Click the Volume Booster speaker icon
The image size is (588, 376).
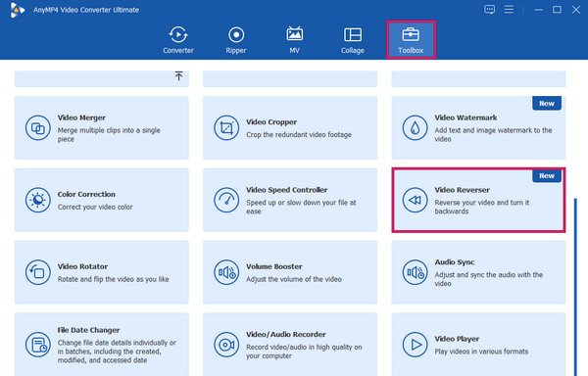226,272
